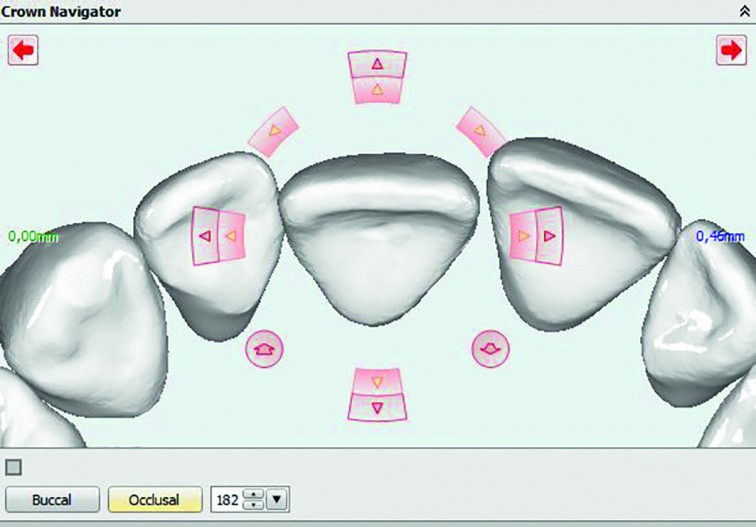
Task: Decrease the 182 value with down stepper
Action: (x=254, y=505)
